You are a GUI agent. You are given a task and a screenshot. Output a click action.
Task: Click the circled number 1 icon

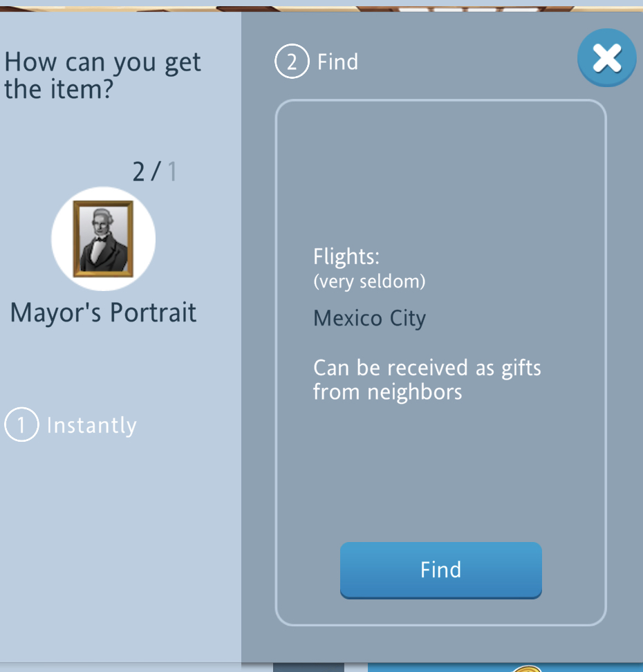(x=21, y=424)
